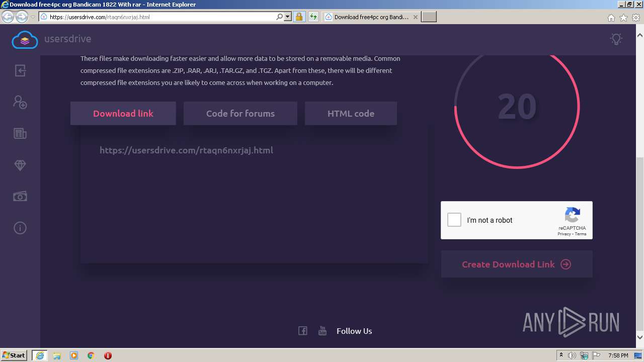The height and width of the screenshot is (362, 644).
Task: Click the address bar search magnifier
Action: coord(280,17)
